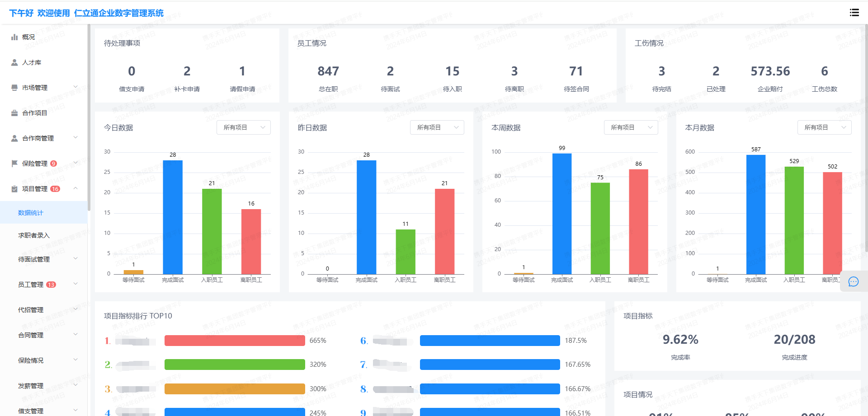Click the 市场管理 sidebar icon
The width and height of the screenshot is (868, 416).
[14, 88]
